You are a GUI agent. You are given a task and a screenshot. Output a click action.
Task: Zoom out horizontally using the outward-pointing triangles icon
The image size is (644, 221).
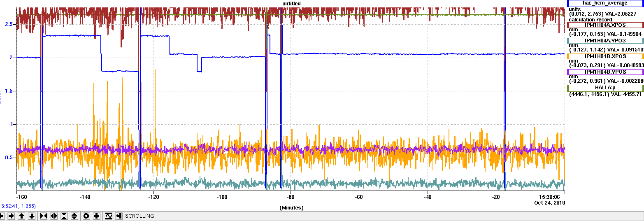(x=54, y=216)
